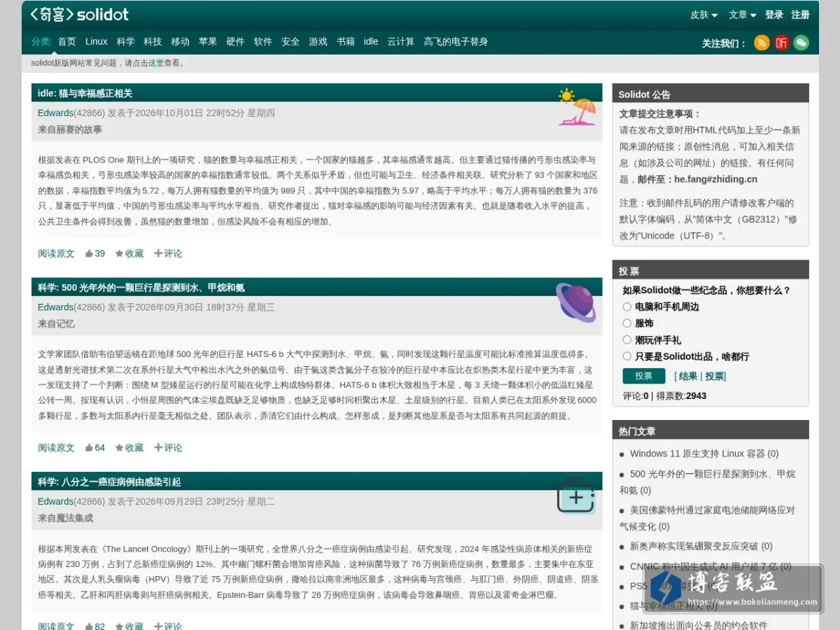The height and width of the screenshot is (630, 840).
Task: Open the 文章 dropdown menu
Action: pyautogui.click(x=743, y=15)
